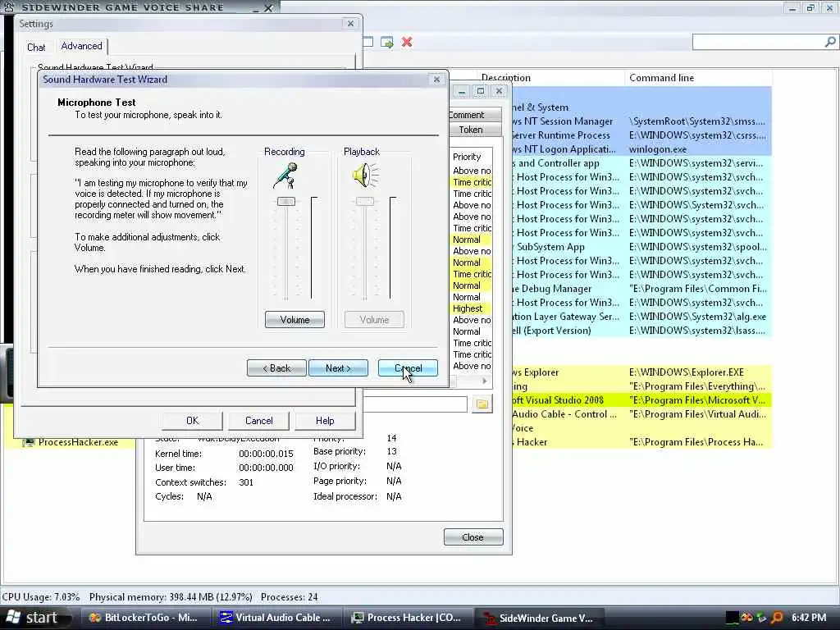Click the red X terminate toolbar icon
Screen dimensions: 840x630
(407, 42)
